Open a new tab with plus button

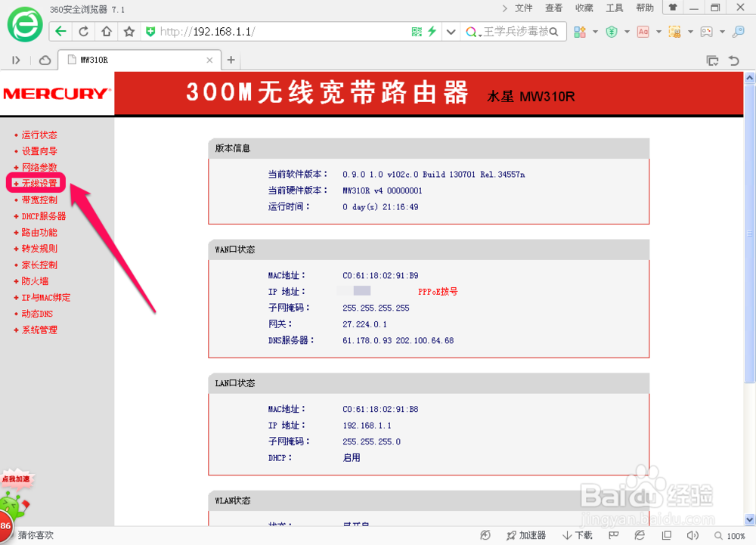[231, 60]
